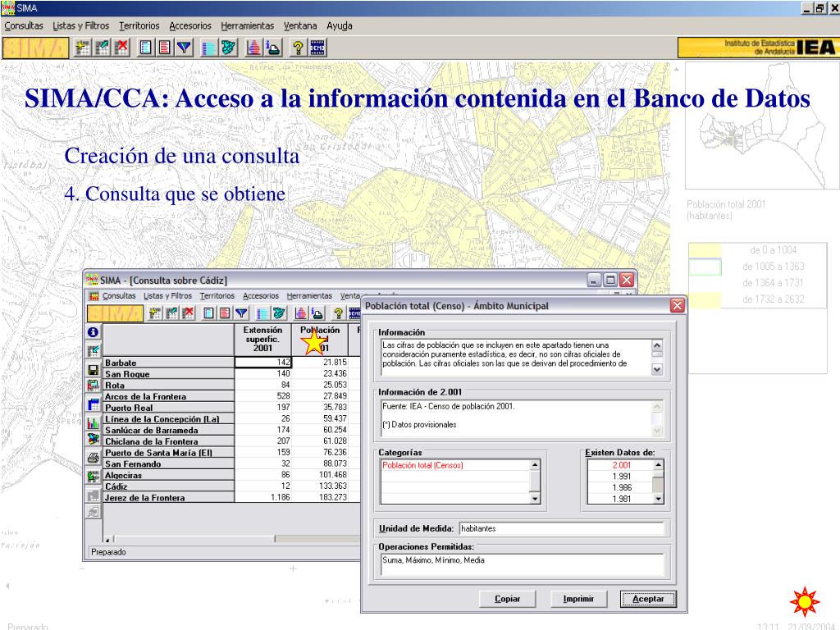Viewport: 840px width, 630px height.
Task: Click the help question mark in Consulta window toolbar
Action: [x=338, y=313]
